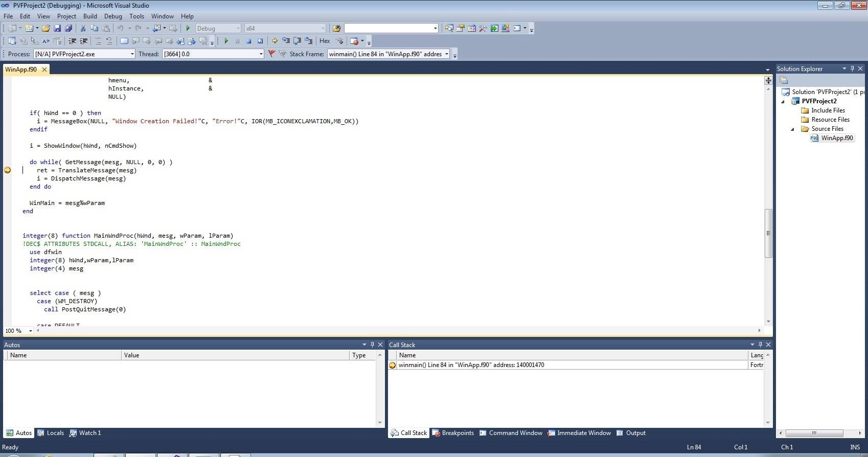Click the Decrease Indent icon

(x=72, y=41)
